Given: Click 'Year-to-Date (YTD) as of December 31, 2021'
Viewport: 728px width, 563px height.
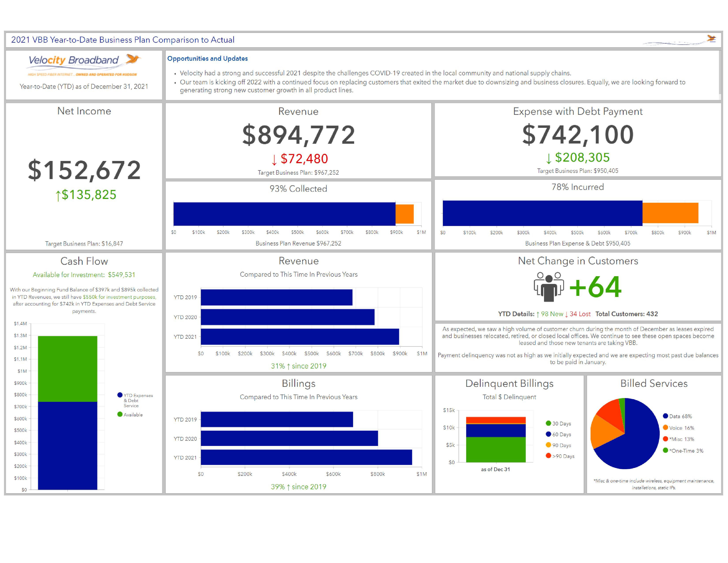Looking at the screenshot, I should [84, 86].
